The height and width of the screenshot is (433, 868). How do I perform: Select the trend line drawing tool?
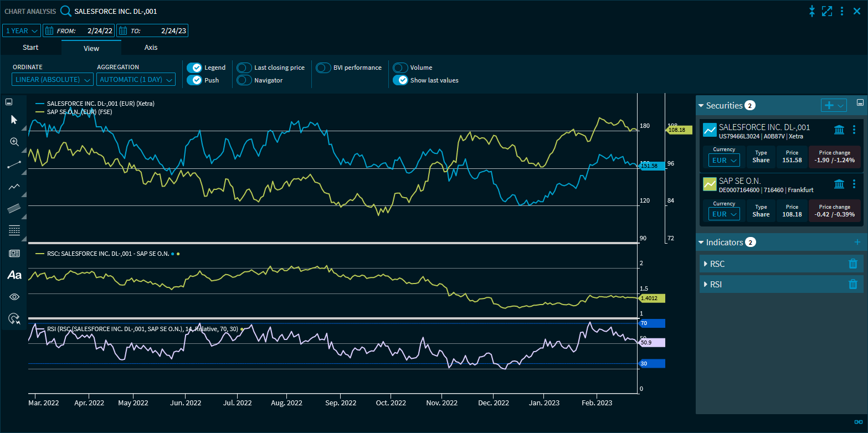[14, 164]
